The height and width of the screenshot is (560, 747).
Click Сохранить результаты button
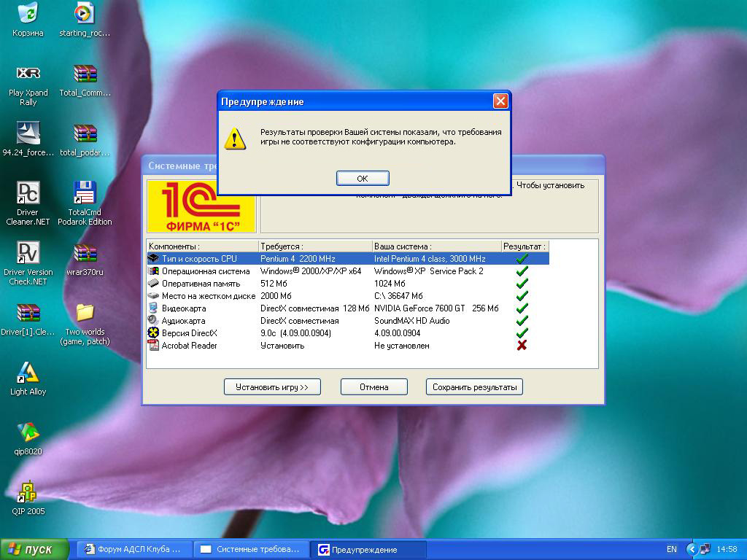tap(474, 387)
